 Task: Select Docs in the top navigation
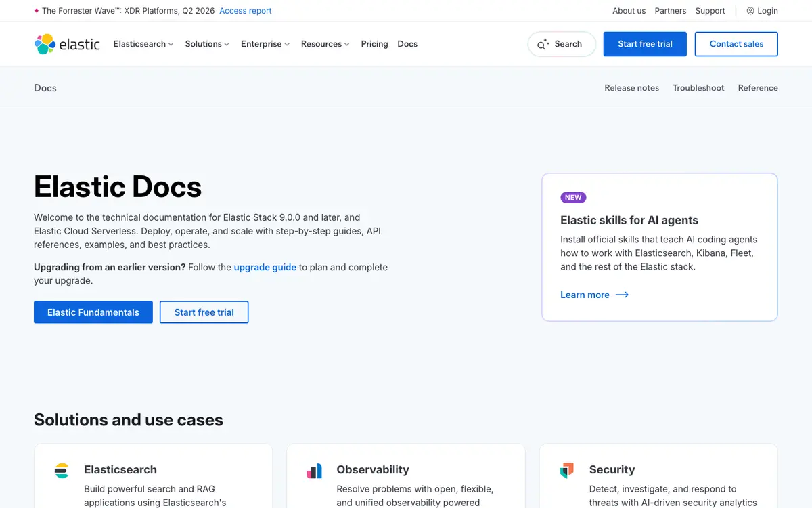click(407, 44)
